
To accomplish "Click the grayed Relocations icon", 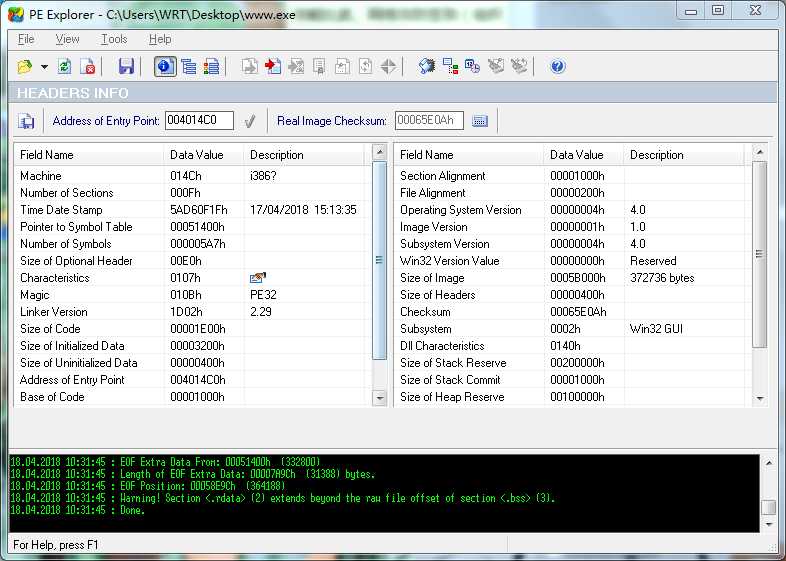I will coord(365,66).
